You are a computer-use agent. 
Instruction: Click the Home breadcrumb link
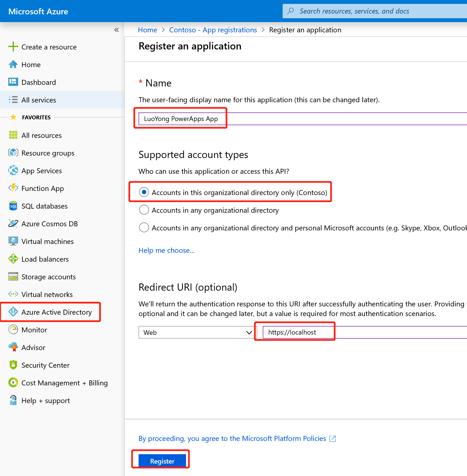(x=147, y=30)
